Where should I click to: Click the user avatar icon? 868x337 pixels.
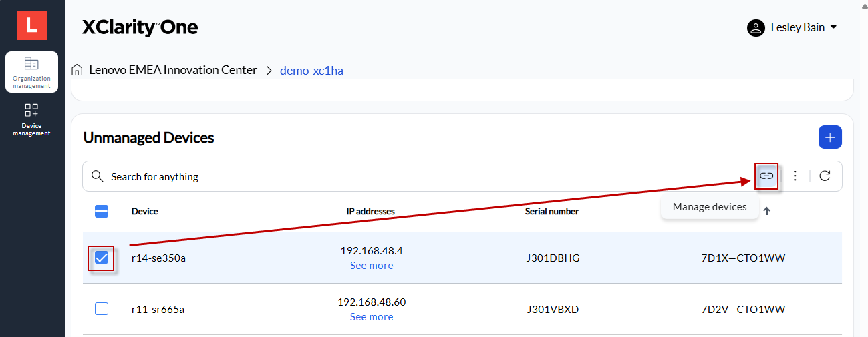point(756,28)
